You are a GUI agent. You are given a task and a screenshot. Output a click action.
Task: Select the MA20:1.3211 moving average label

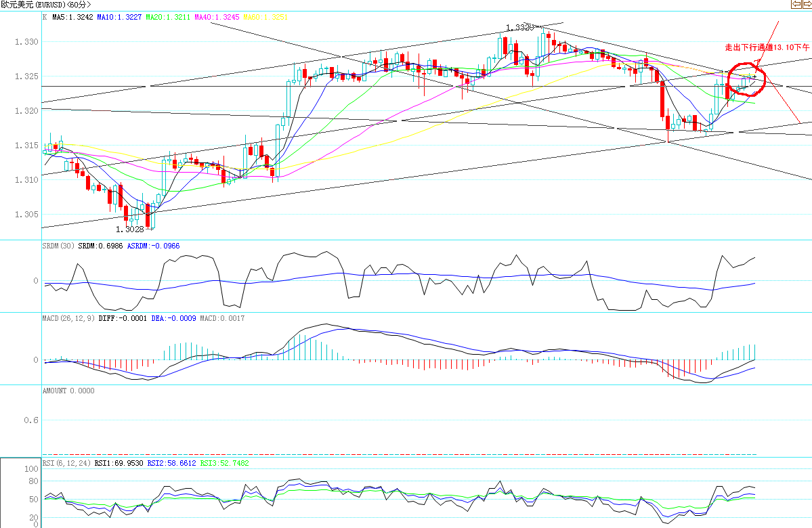tap(168, 17)
